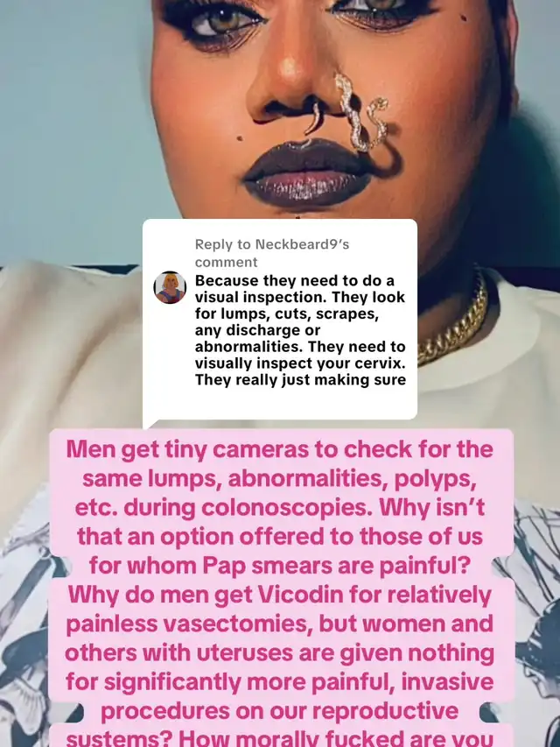Viewport: 560px width, 747px height.
Task: Click the dark glossy lips
Action: pyautogui.click(x=308, y=174)
